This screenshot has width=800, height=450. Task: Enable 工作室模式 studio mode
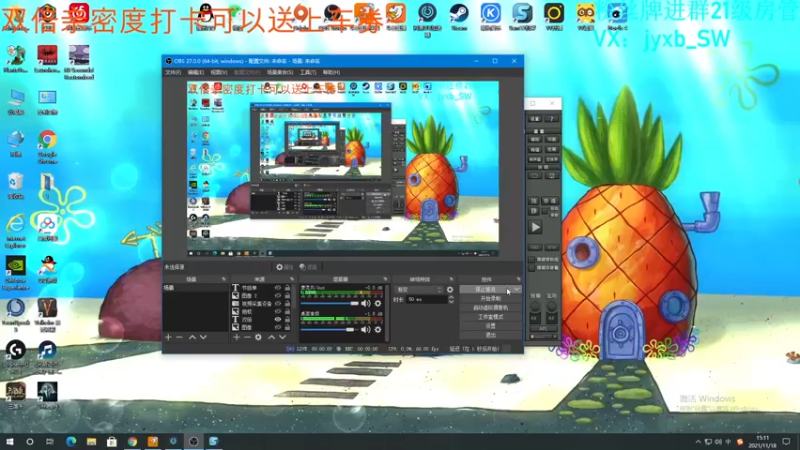tap(490, 317)
